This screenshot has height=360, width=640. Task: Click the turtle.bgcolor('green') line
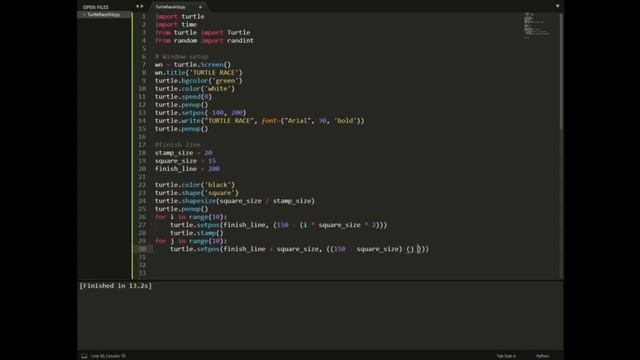(198, 81)
